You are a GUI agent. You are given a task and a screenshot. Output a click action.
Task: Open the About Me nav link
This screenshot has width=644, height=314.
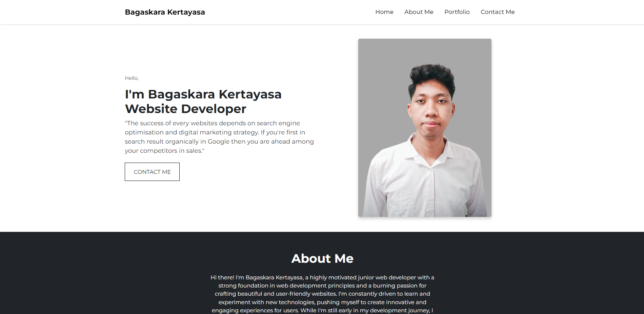click(x=419, y=12)
